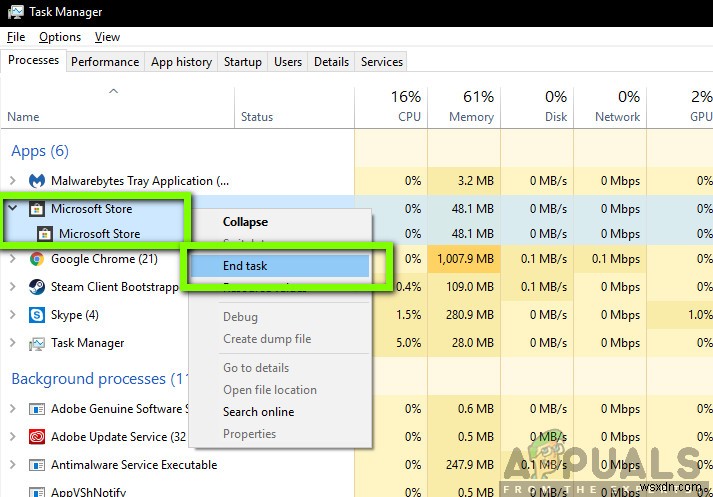Expand the Google Chrome process group
Viewport: 713px width, 497px height.
point(13,259)
